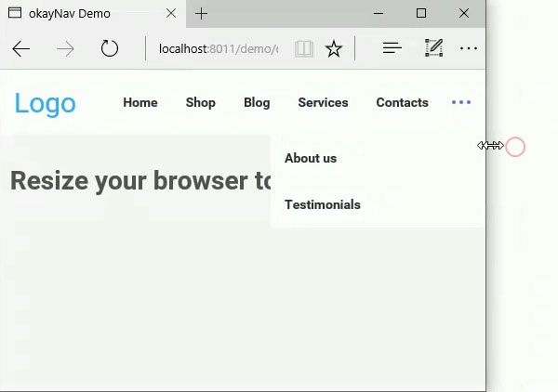558x392 pixels.
Task: Select the Contacts nav link
Action: 402,102
